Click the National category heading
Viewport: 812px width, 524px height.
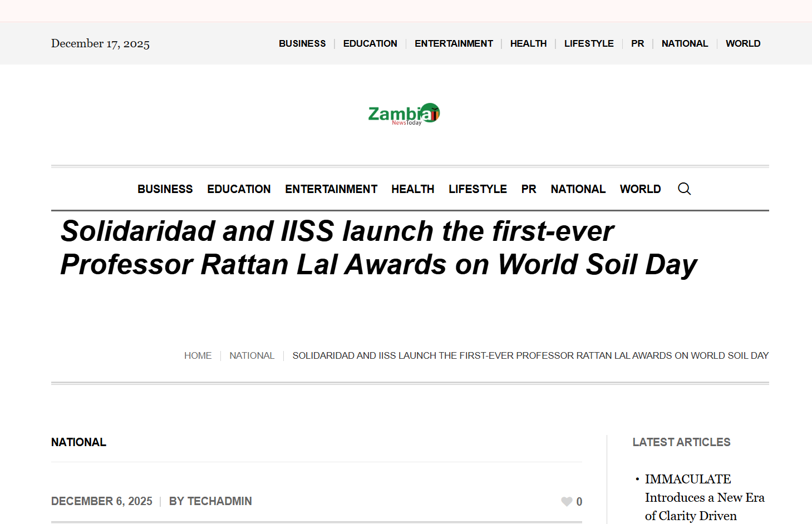[x=78, y=442]
